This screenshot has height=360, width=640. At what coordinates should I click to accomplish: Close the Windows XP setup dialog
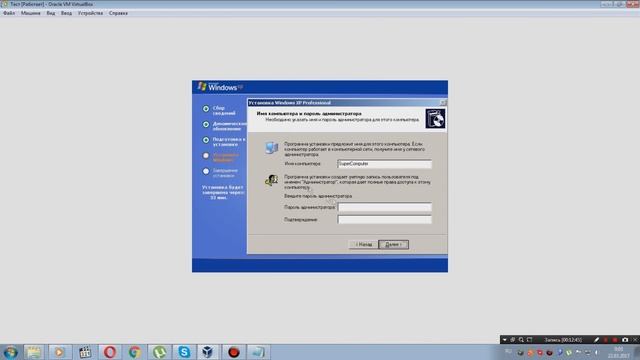click(x=443, y=102)
